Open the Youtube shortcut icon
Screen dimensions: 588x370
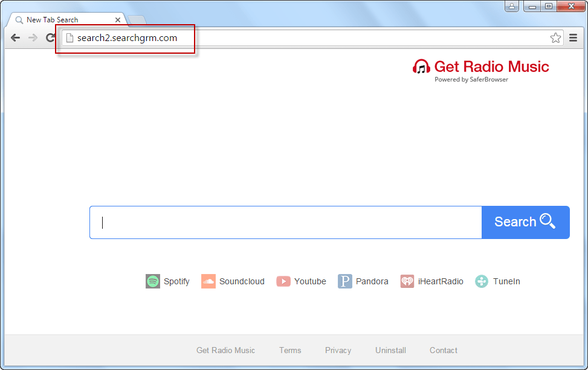[283, 281]
